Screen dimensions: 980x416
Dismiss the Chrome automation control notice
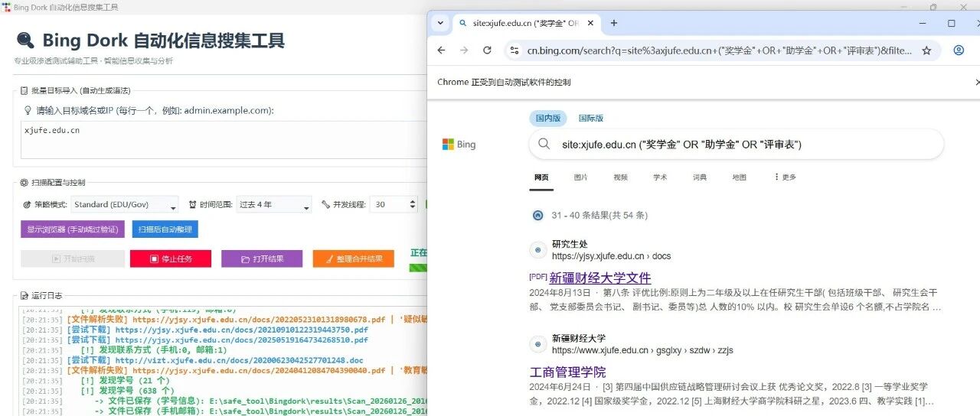click(x=976, y=82)
